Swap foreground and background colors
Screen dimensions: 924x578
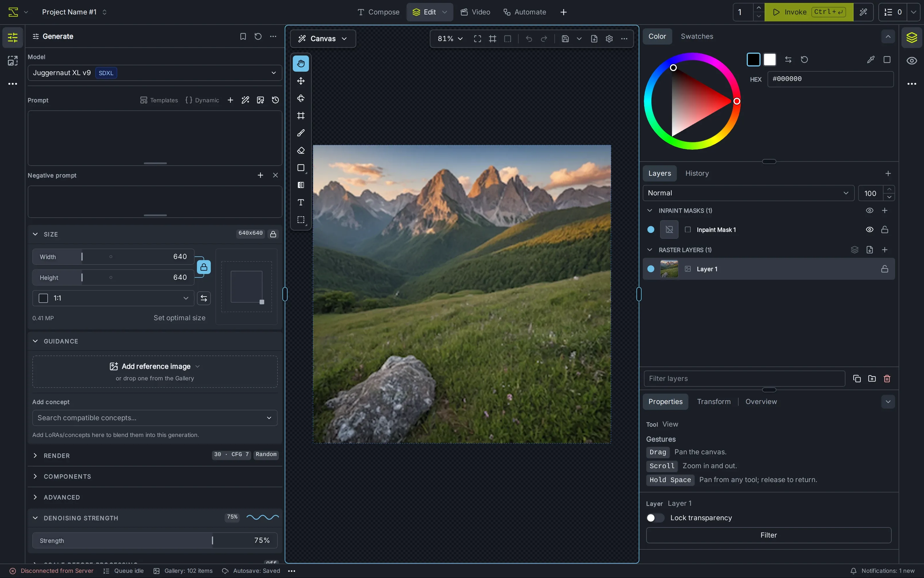(788, 60)
